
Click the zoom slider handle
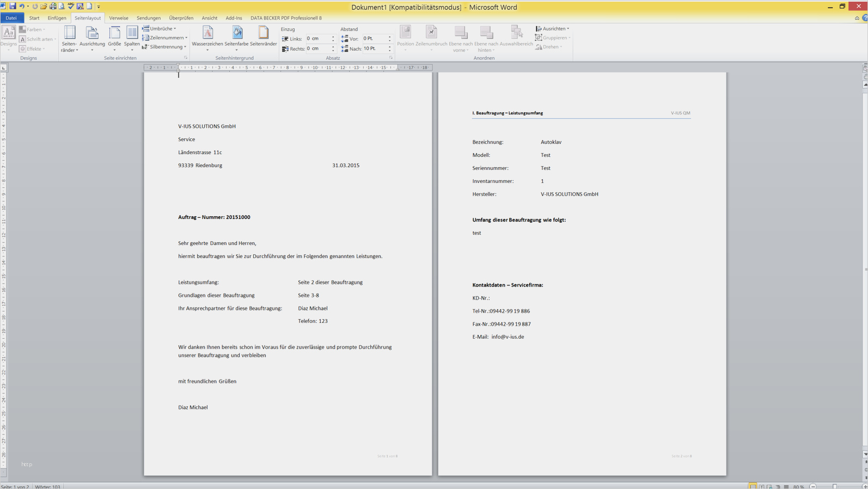coord(835,486)
